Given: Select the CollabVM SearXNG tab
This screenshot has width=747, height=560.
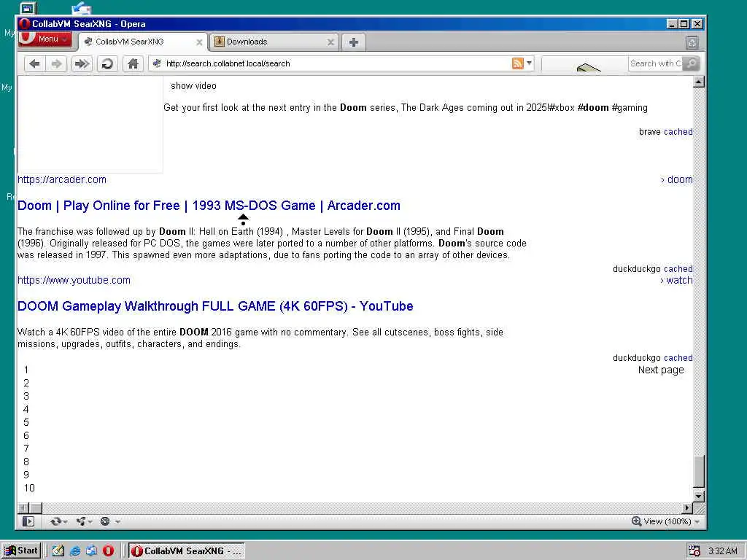Looking at the screenshot, I should [143, 42].
